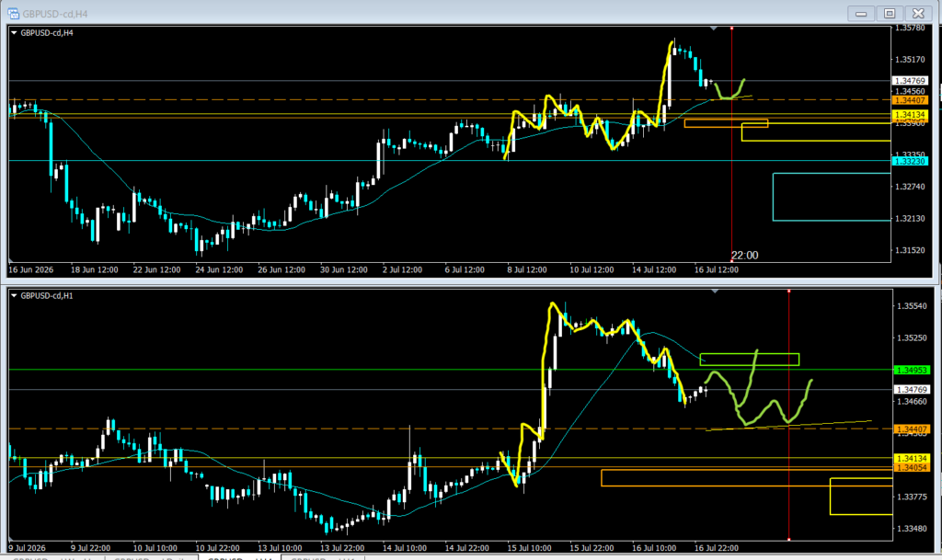Click the chart window icon beside GBPUSD-cd,H4 title
Viewport: 942px width, 560px height.
13,13
